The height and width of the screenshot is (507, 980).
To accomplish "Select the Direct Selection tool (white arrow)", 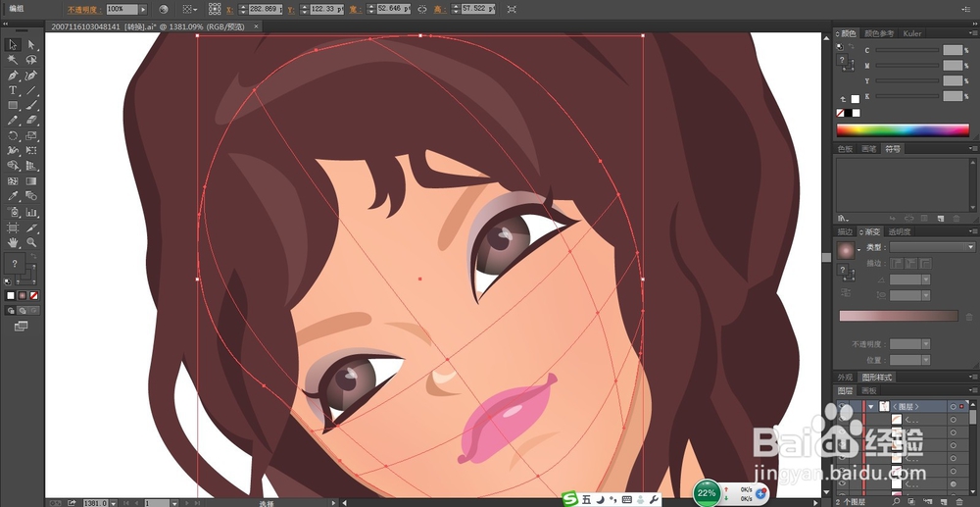I will 31,44.
